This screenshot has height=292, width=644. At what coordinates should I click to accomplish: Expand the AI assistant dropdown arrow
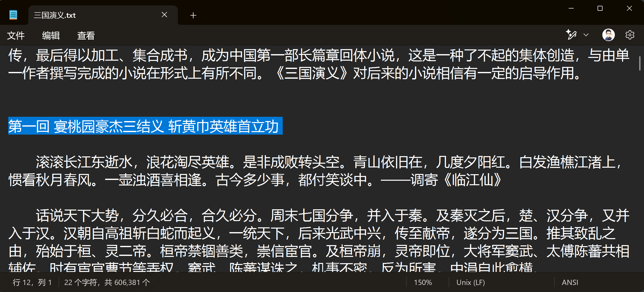coord(586,35)
